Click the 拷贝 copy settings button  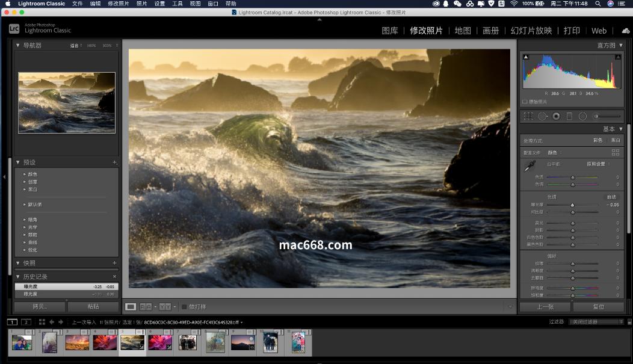[40, 307]
